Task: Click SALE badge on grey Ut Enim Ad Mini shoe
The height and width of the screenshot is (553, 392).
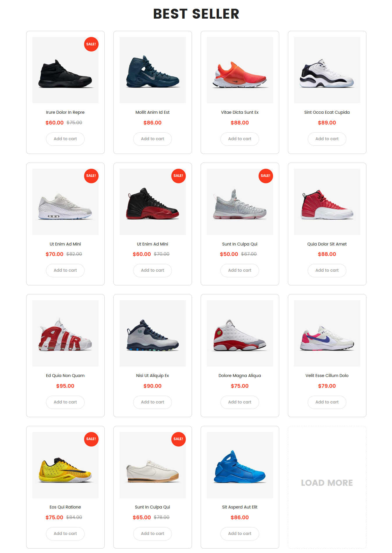Action: (91, 176)
